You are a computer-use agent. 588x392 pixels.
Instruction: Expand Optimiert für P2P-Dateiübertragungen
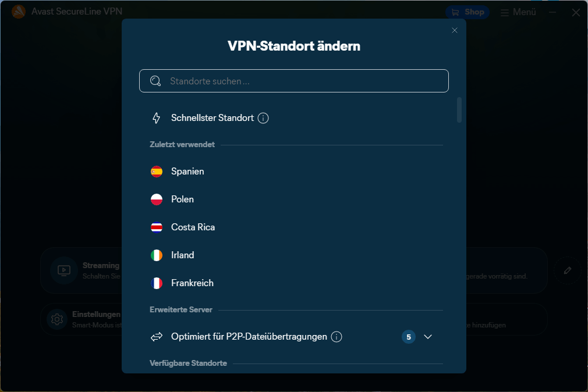click(x=428, y=336)
